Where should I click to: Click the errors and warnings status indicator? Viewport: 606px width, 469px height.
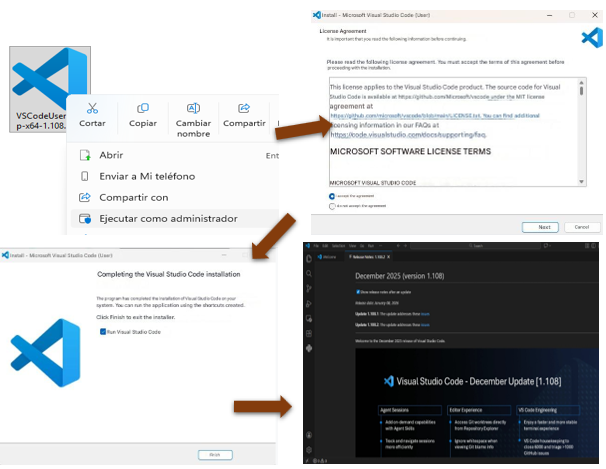320,461
